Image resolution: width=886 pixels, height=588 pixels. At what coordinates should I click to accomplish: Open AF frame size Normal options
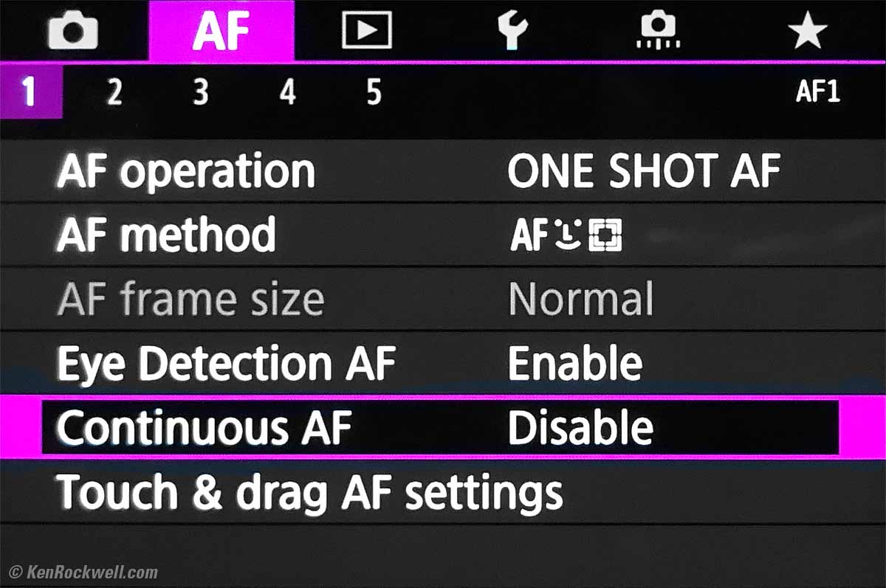coord(581,300)
